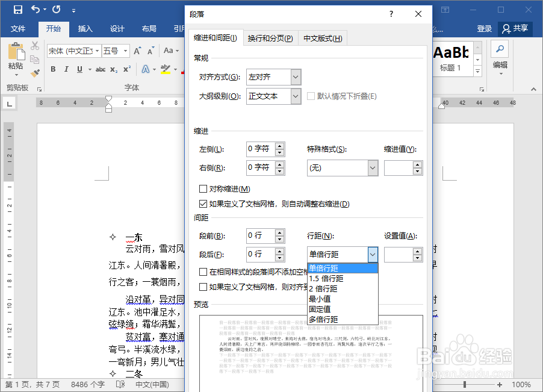Click the Redo icon in quick access toolbar

[x=57, y=10]
